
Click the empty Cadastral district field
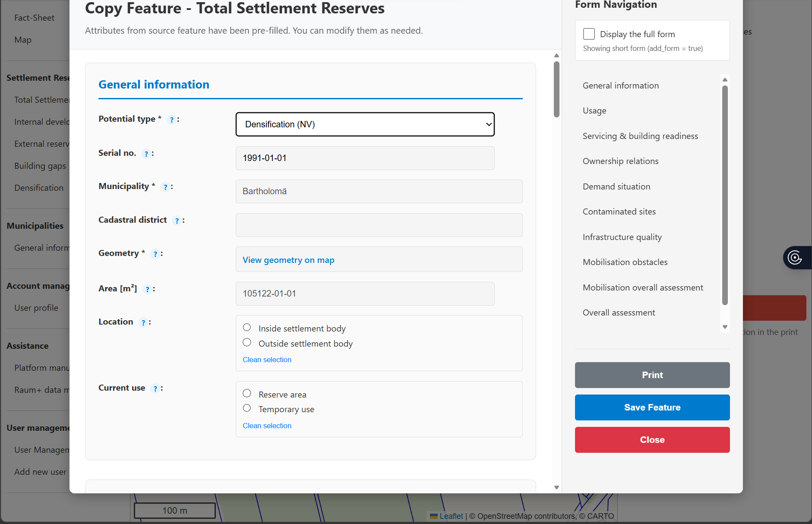379,225
